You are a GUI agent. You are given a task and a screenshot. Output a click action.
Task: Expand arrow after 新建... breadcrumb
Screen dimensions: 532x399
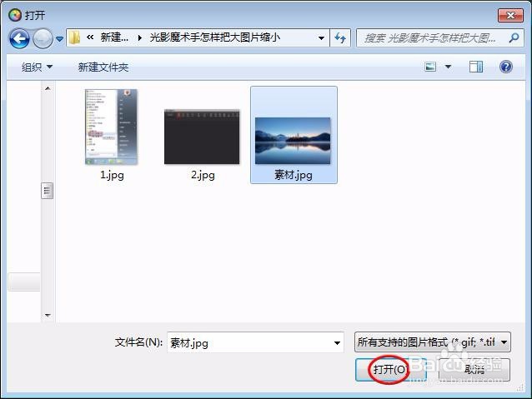139,37
